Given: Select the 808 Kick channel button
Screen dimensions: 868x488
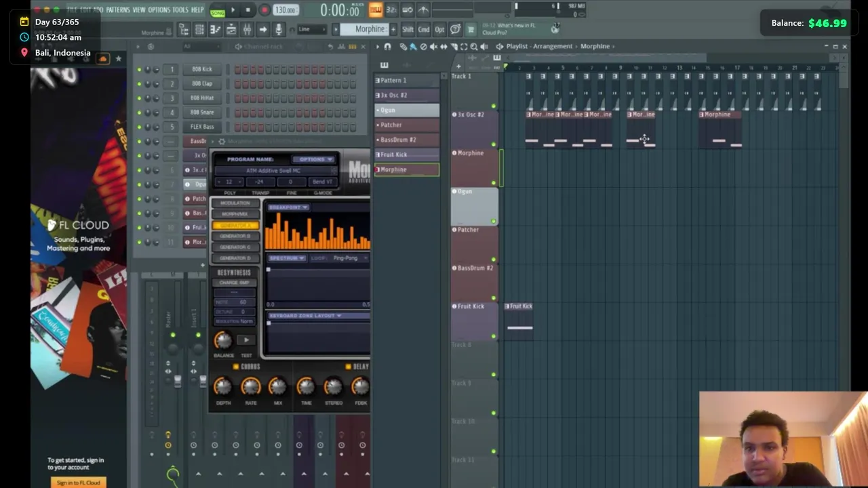Looking at the screenshot, I should (x=201, y=69).
